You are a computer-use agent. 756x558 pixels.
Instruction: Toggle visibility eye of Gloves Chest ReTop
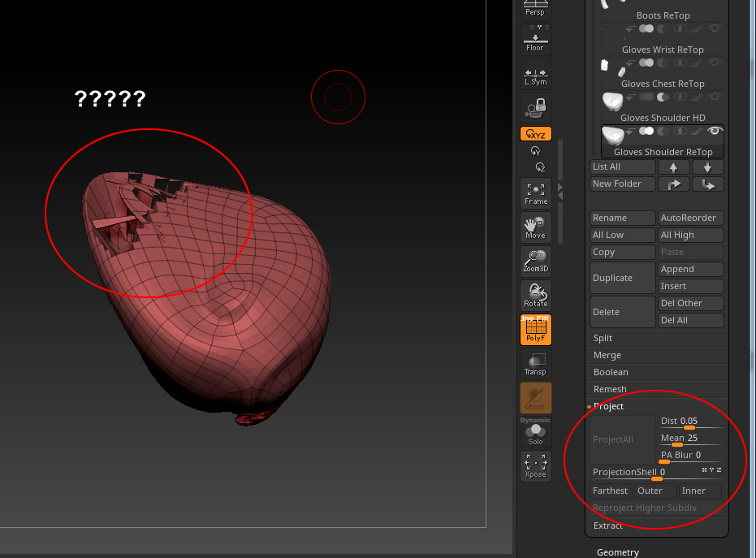[x=715, y=63]
